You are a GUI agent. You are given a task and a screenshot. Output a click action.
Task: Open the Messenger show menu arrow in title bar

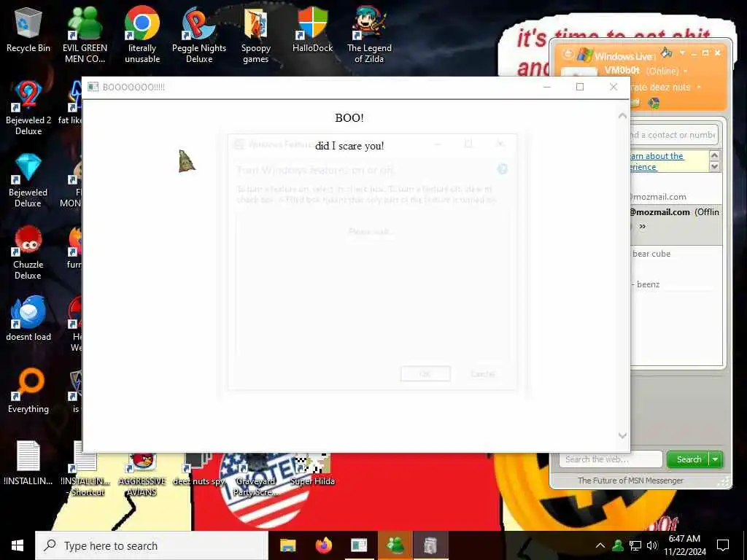[682, 52]
